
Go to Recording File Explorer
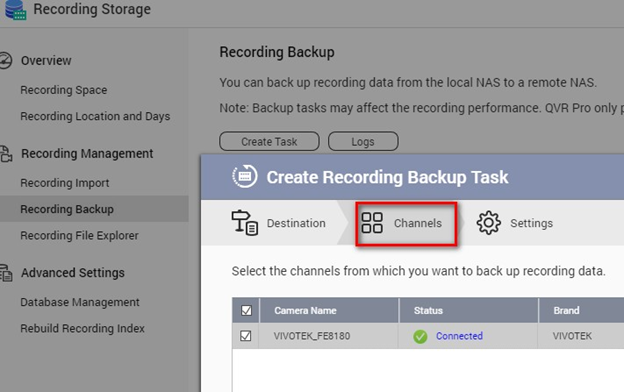79,236
